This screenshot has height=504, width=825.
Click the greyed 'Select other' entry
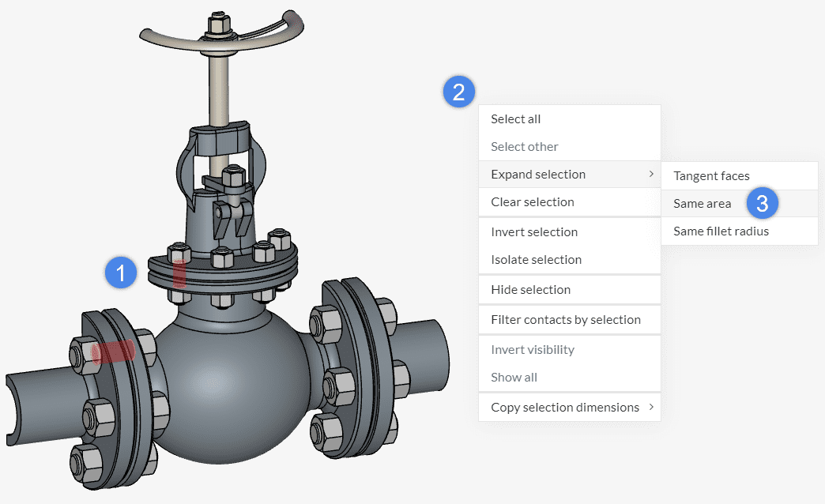(x=525, y=147)
